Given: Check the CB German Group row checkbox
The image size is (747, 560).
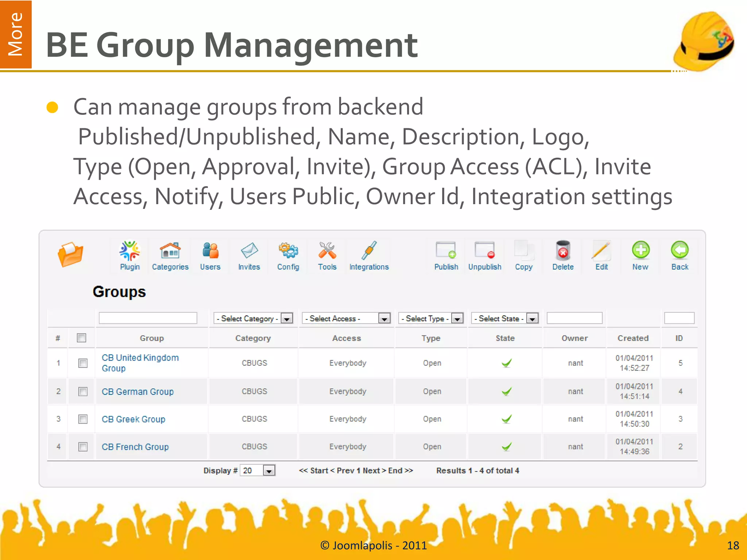Looking at the screenshot, I should tap(83, 392).
